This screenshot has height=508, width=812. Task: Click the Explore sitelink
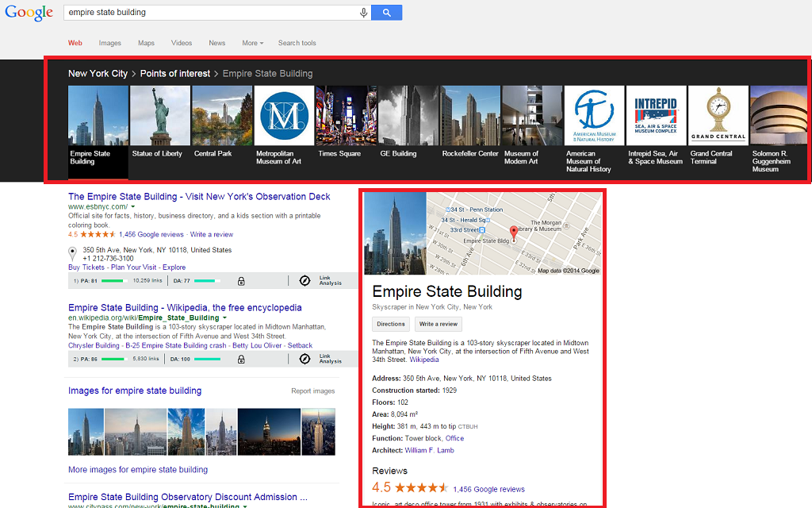(x=174, y=267)
